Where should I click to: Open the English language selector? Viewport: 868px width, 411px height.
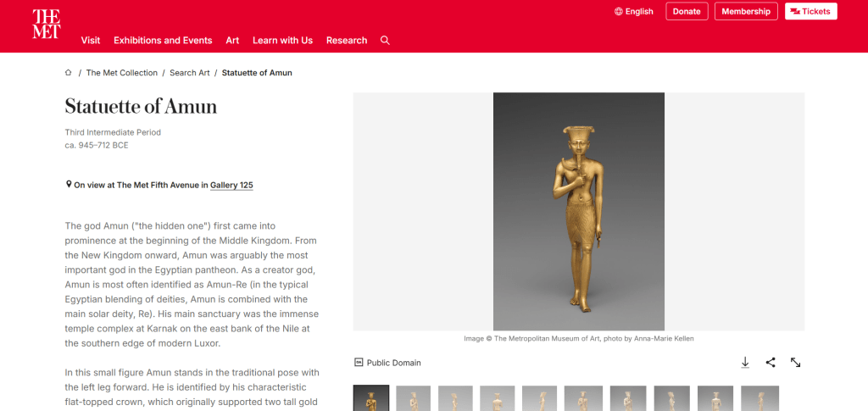633,11
